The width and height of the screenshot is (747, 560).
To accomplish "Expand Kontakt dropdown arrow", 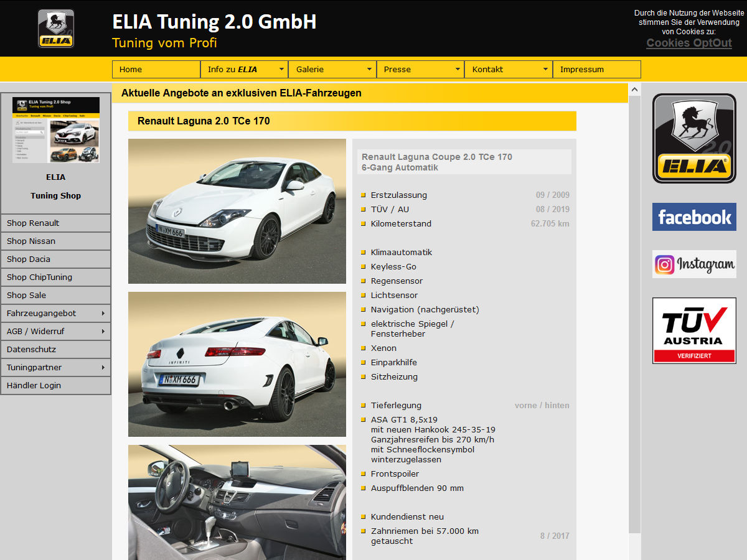I will click(x=545, y=69).
